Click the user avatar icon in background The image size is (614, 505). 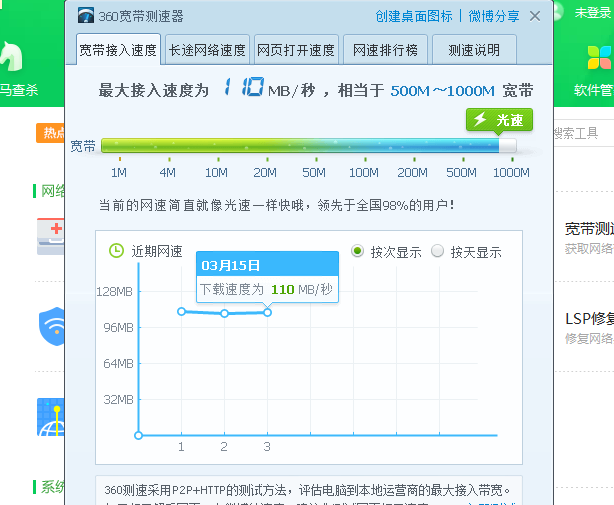point(558,11)
